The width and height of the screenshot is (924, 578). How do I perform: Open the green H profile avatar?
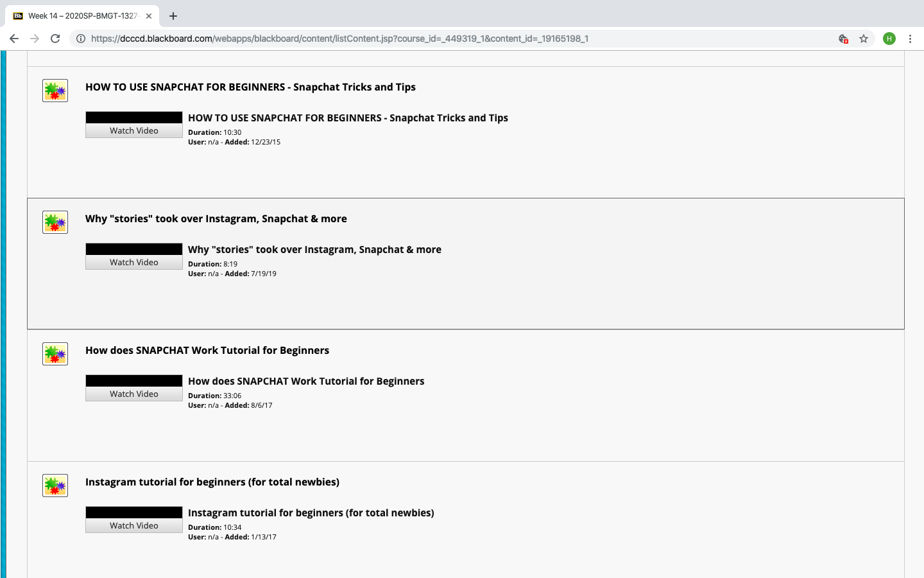click(889, 39)
